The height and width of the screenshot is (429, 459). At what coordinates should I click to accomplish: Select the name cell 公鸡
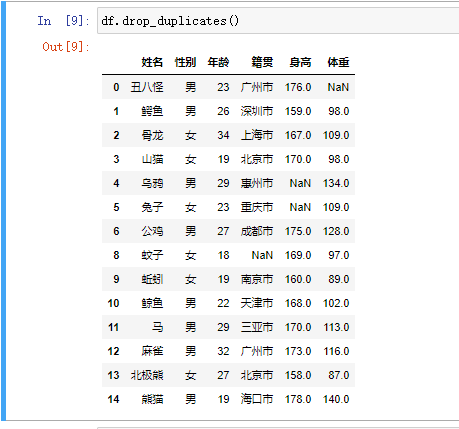(152, 231)
